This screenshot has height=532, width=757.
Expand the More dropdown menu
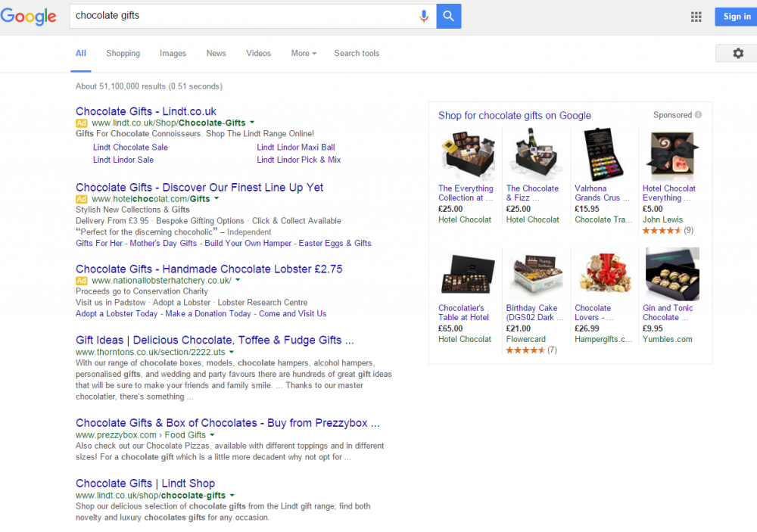pos(304,53)
